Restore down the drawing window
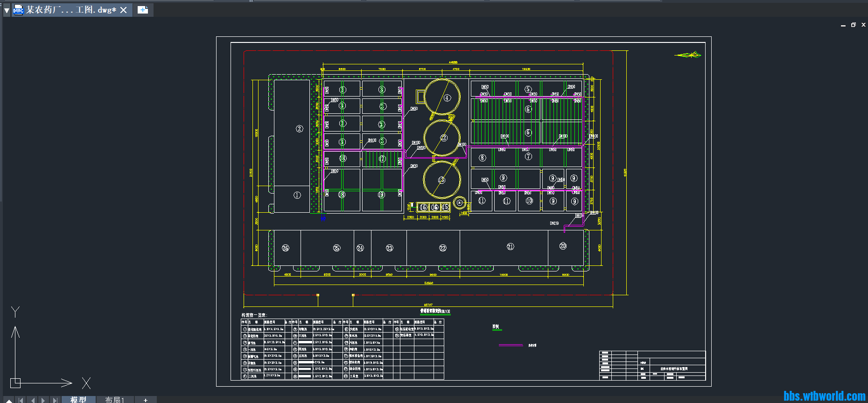This screenshot has height=403, width=868. tap(853, 25)
